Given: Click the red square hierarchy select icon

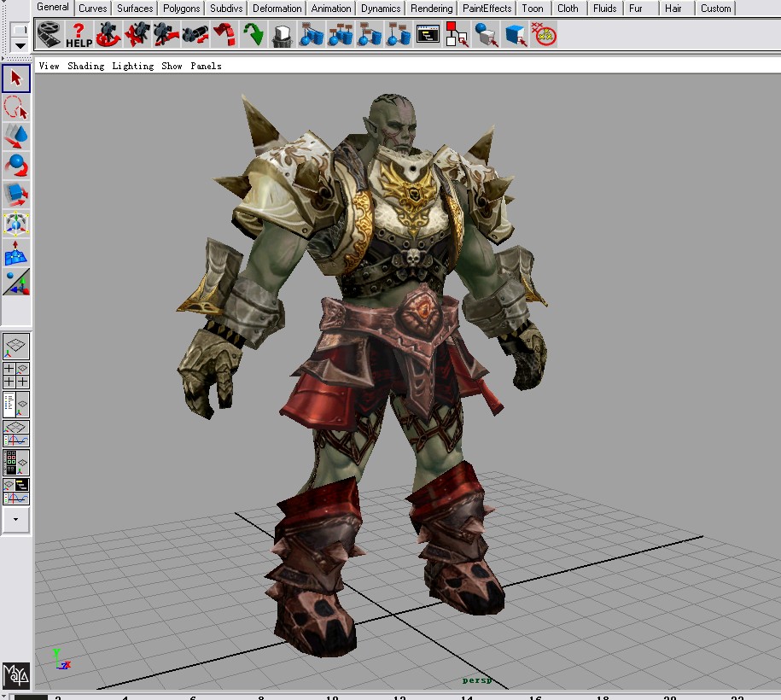Looking at the screenshot, I should [457, 34].
